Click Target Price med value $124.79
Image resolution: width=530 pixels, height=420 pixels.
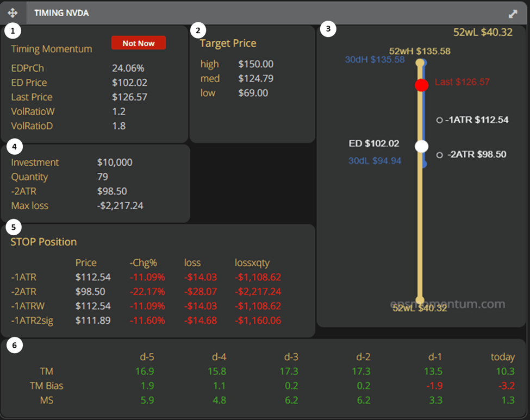[x=256, y=78]
